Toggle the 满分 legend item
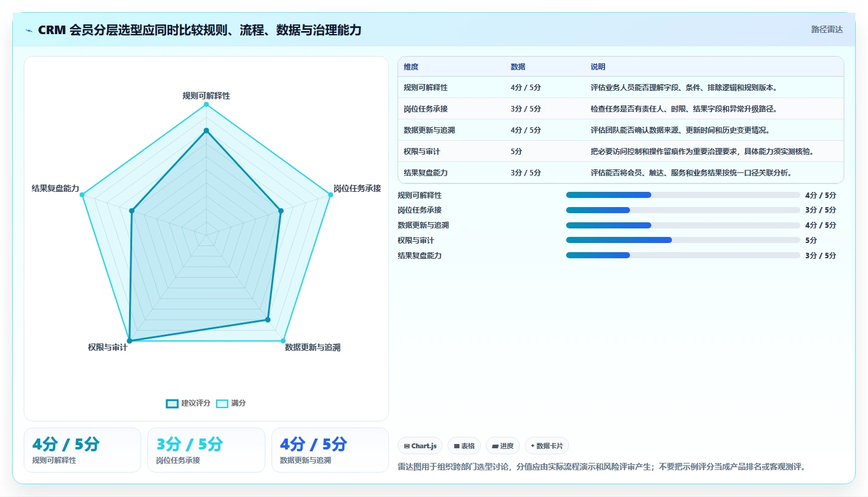868x497 pixels. 231,403
